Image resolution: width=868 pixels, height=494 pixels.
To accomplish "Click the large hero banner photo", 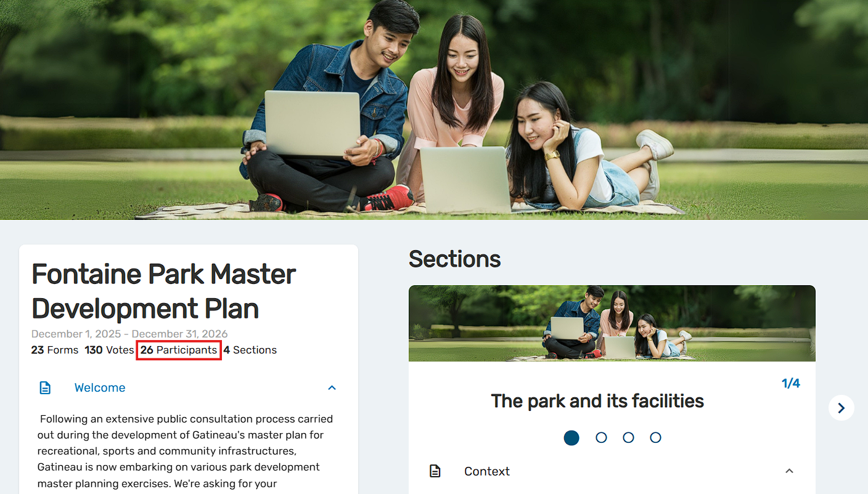I will point(434,110).
